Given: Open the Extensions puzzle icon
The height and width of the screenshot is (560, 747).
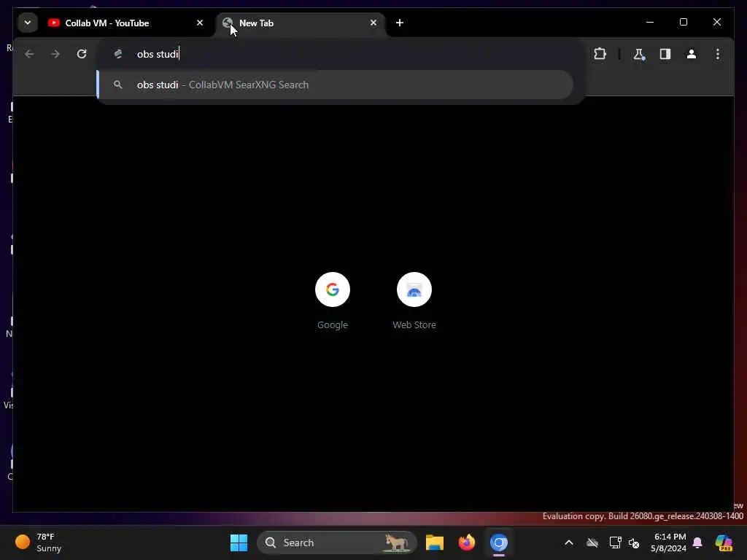Looking at the screenshot, I should click(x=600, y=54).
